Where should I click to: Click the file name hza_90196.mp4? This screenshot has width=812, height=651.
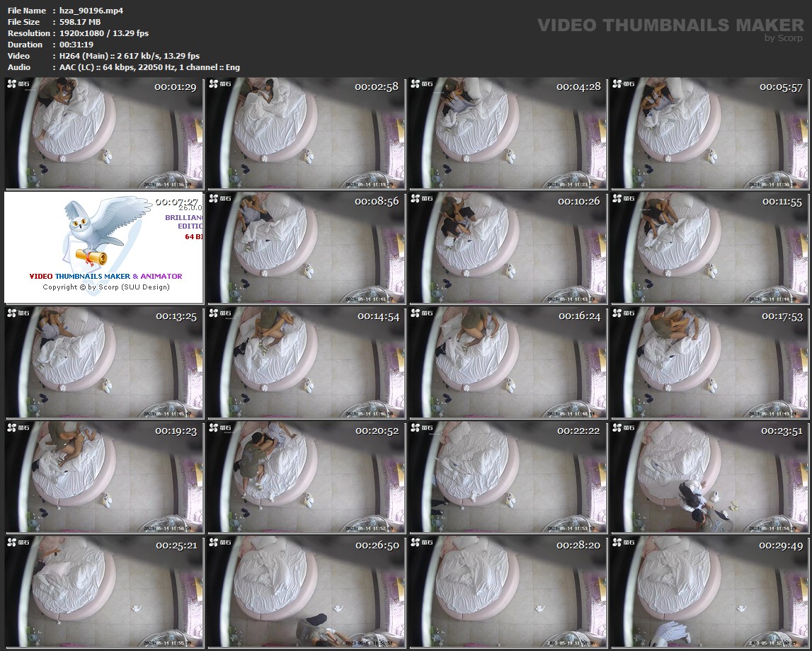91,11
